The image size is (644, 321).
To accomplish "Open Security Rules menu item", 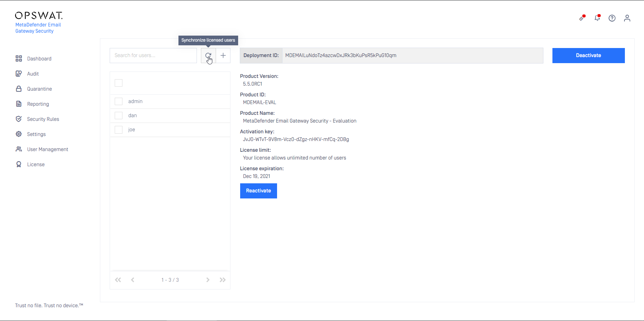I will coord(43,119).
